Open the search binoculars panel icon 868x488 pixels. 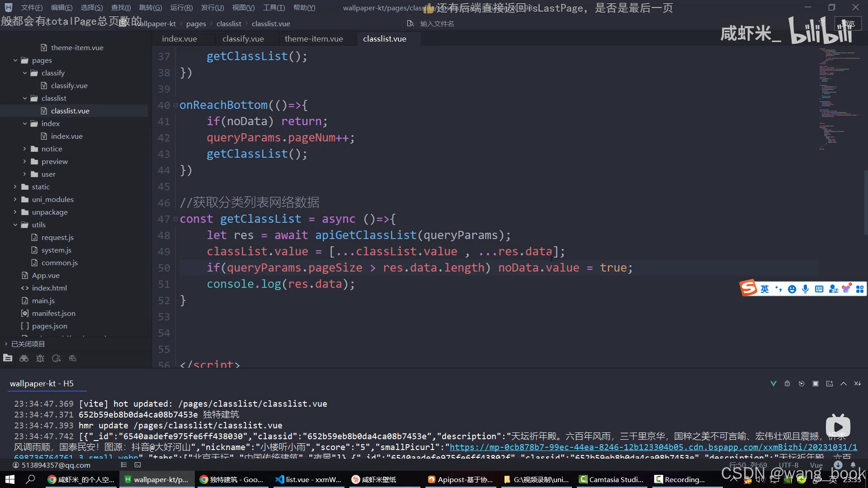[24, 358]
